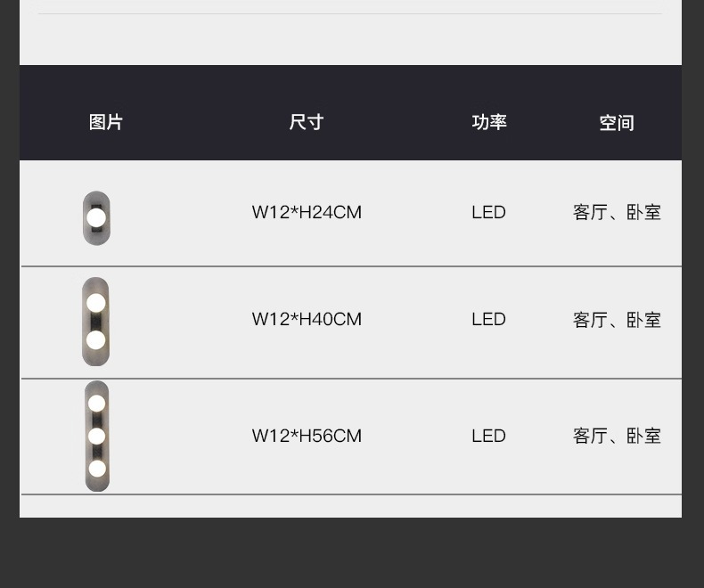704x588 pixels.
Task: Click LED in the W12*H24CM row
Action: tap(488, 212)
